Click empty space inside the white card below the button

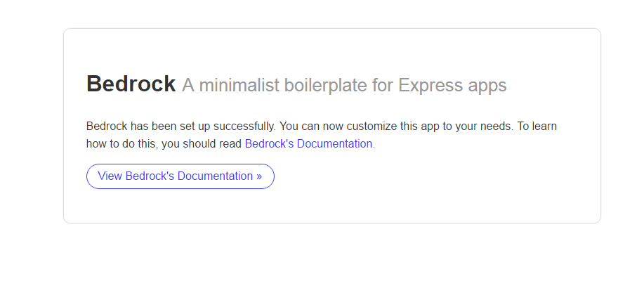pyautogui.click(x=332, y=207)
